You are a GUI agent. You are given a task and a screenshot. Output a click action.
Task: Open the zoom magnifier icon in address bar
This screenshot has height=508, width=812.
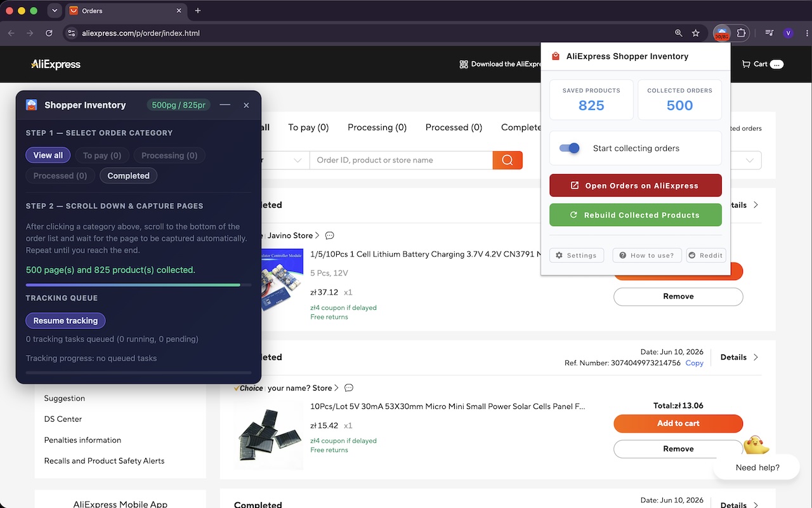(679, 33)
